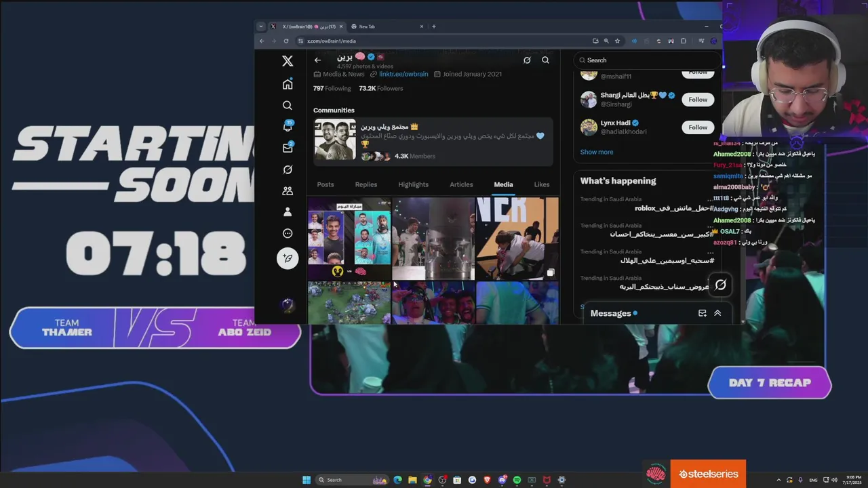Click the Windows taskbar Search box
The width and height of the screenshot is (868, 488).
352,480
